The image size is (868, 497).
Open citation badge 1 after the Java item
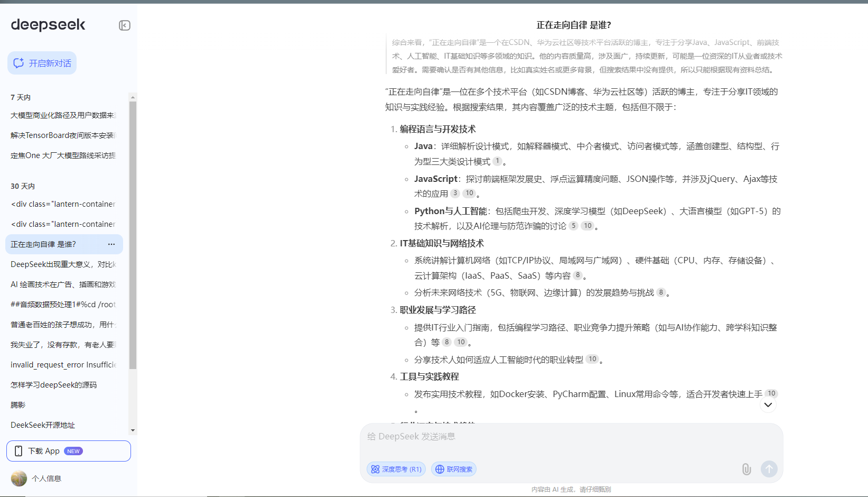pyautogui.click(x=497, y=161)
